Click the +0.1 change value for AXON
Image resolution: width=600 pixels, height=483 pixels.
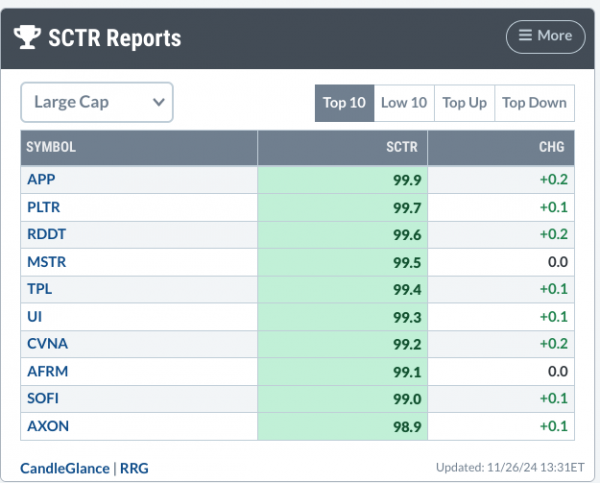(554, 426)
